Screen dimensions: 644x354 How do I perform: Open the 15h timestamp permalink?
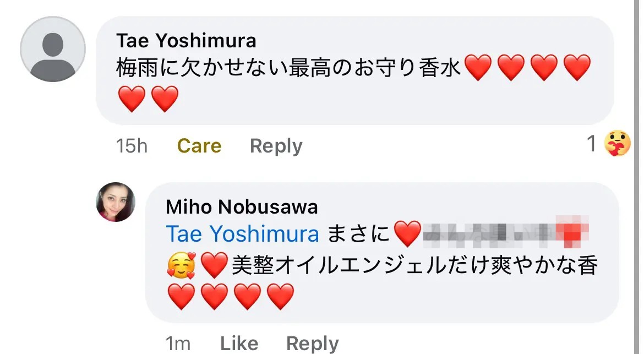click(132, 146)
